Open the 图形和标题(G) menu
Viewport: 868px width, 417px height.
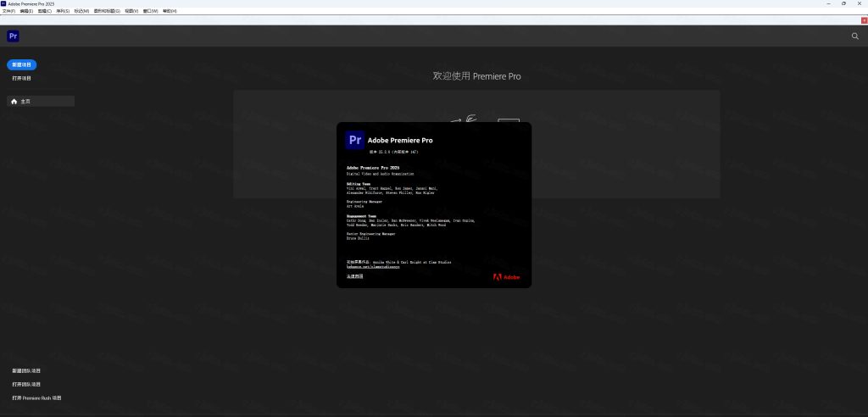(x=108, y=11)
